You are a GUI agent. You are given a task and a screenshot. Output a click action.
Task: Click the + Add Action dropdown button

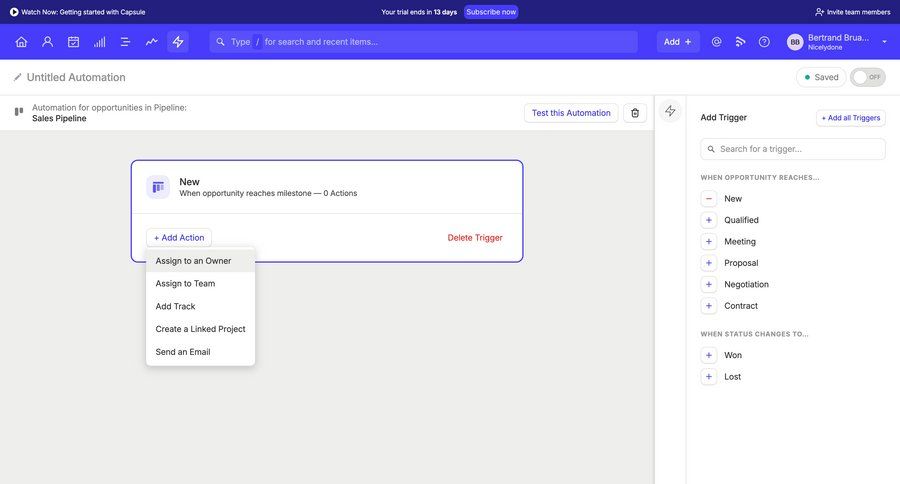pyautogui.click(x=179, y=238)
